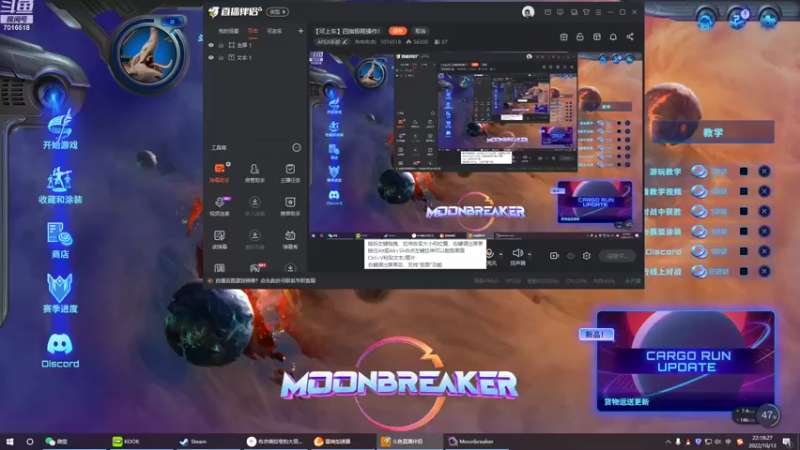Click the share icon in 直播伴侣
Viewport: 800px width, 450px height.
tap(630, 37)
